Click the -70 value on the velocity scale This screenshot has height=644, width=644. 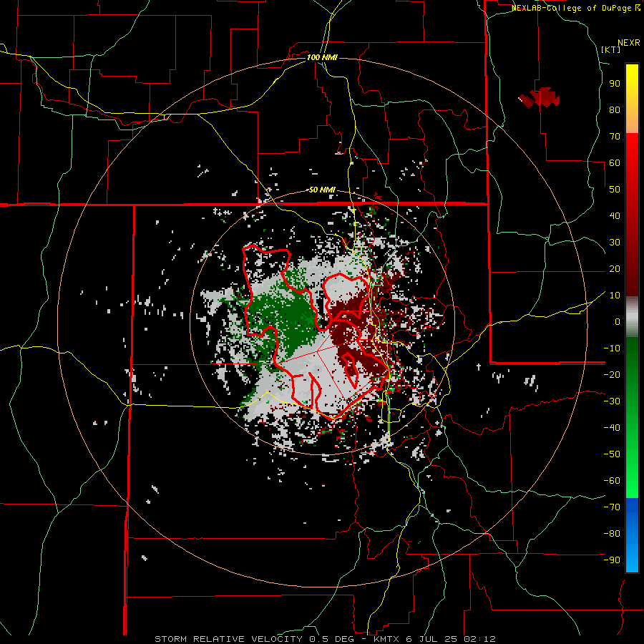tap(612, 507)
